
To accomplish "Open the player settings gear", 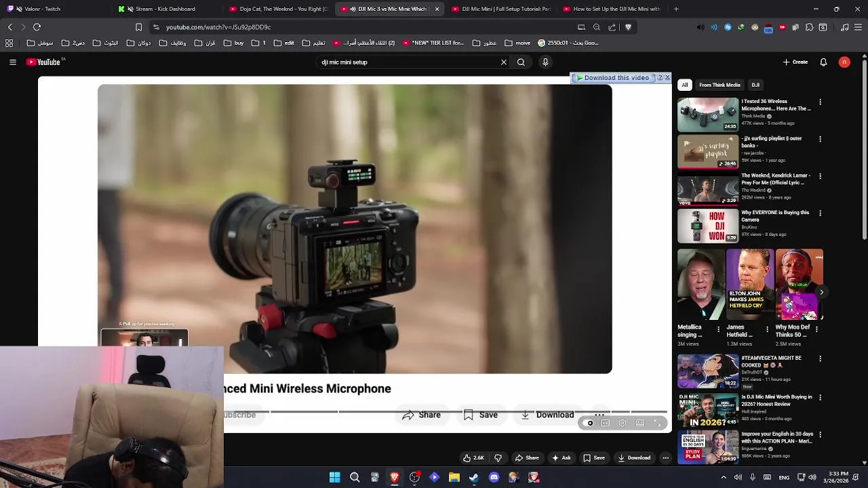I will click(623, 423).
